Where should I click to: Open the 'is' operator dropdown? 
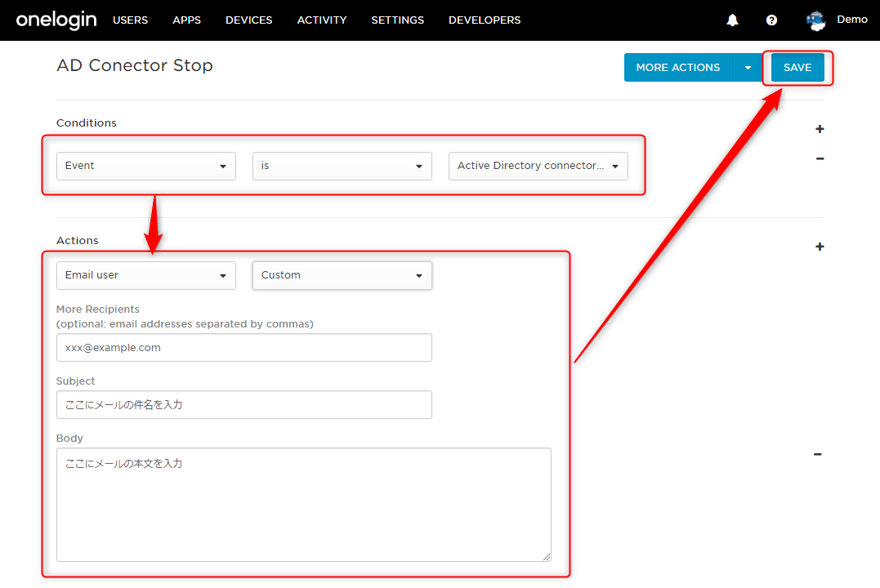tap(342, 166)
